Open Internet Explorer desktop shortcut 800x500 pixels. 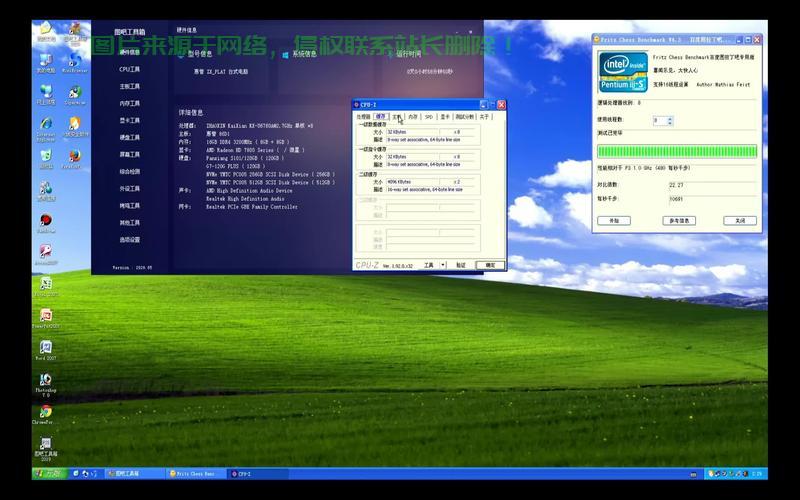(x=45, y=124)
